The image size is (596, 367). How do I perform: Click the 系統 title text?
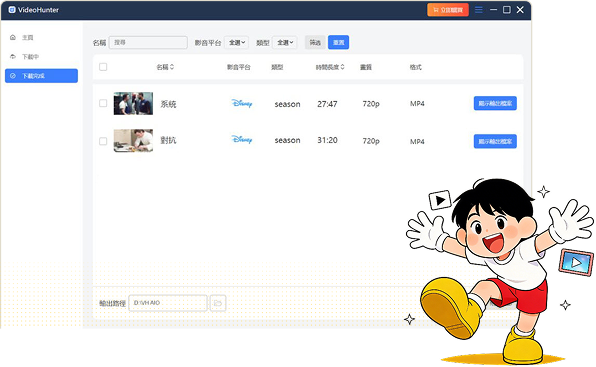pyautogui.click(x=168, y=104)
